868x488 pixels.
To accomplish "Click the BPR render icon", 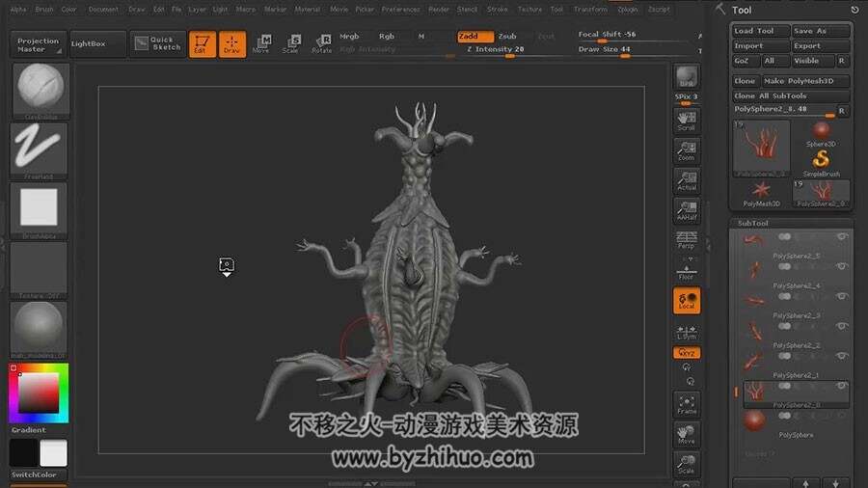I will pyautogui.click(x=687, y=76).
